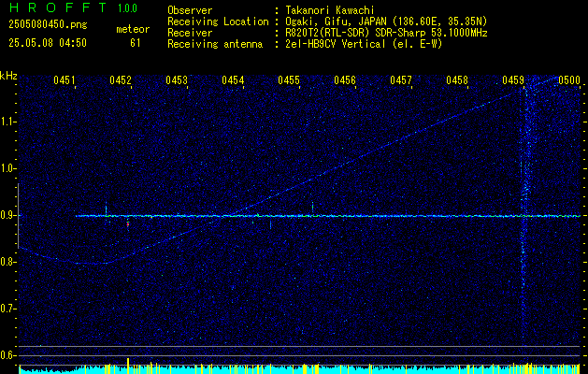Click the Receiving antenna label
Image resolution: width=588 pixels, height=374 pixels.
click(215, 44)
